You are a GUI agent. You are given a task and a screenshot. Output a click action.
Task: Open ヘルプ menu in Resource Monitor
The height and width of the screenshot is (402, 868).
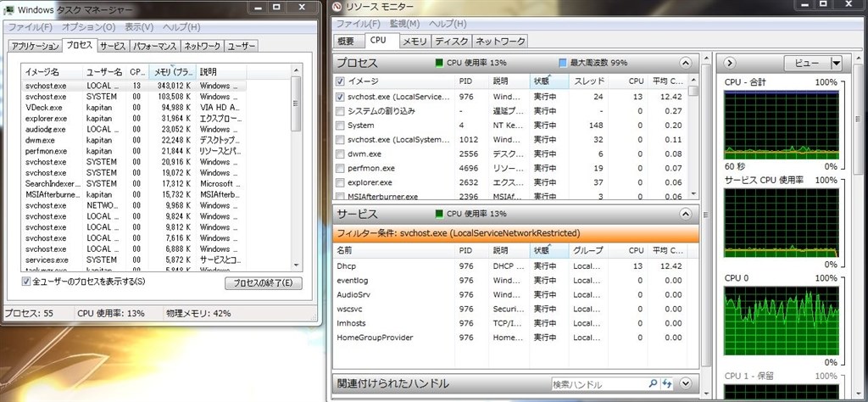point(448,24)
